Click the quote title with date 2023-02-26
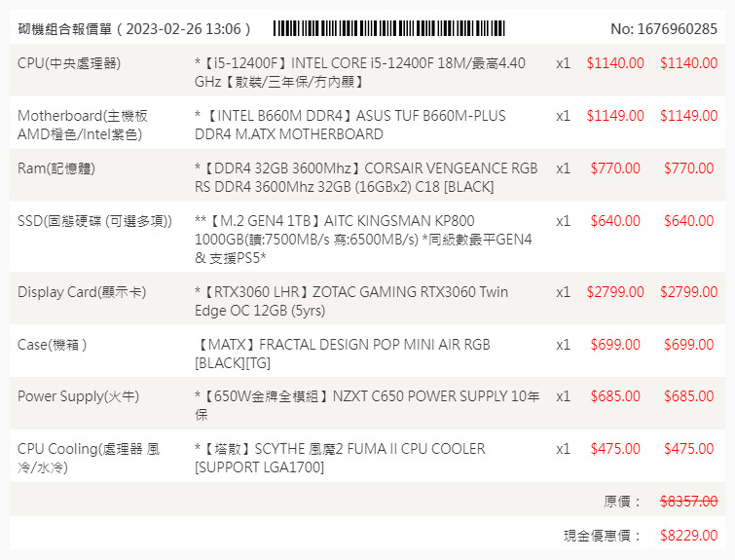This screenshot has height=560, width=735. [134, 29]
